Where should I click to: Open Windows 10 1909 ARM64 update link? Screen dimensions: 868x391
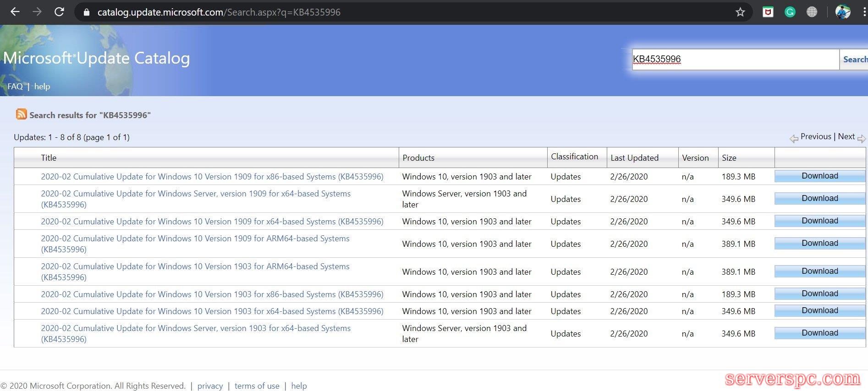195,239
